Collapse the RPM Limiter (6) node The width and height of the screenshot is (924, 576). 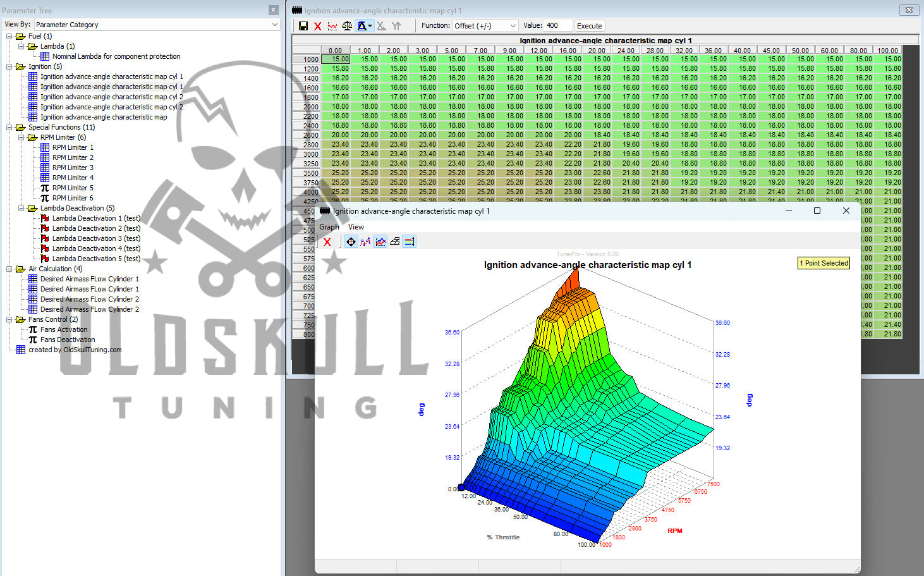(x=21, y=137)
